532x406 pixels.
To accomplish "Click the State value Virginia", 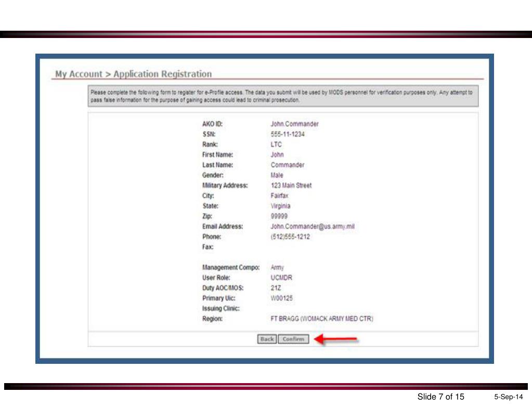I will pos(280,206).
